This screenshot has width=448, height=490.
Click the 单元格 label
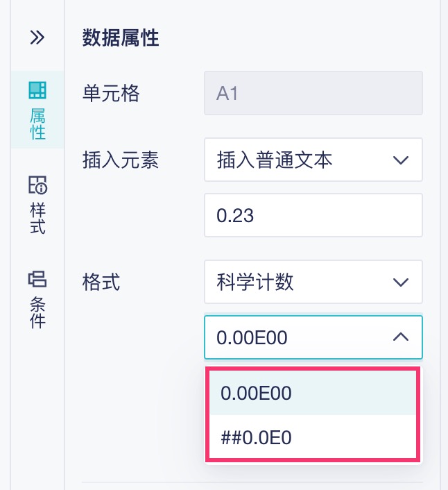(111, 93)
